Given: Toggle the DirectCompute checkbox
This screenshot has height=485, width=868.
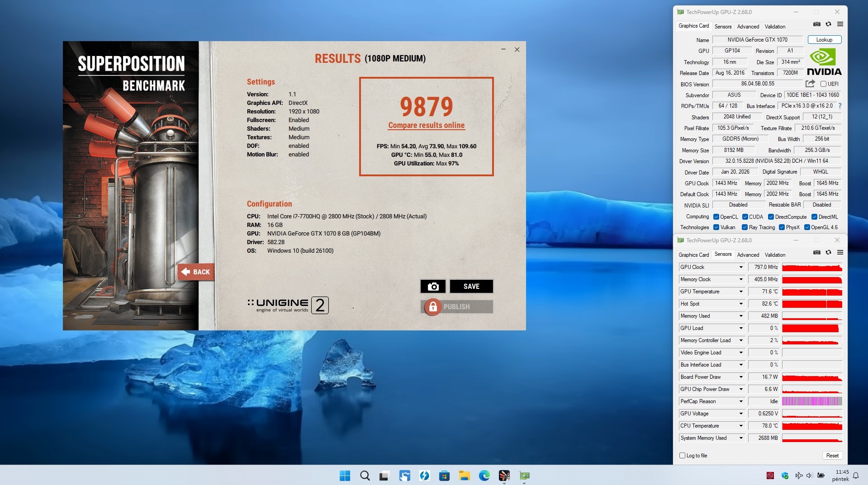Looking at the screenshot, I should click(x=771, y=217).
